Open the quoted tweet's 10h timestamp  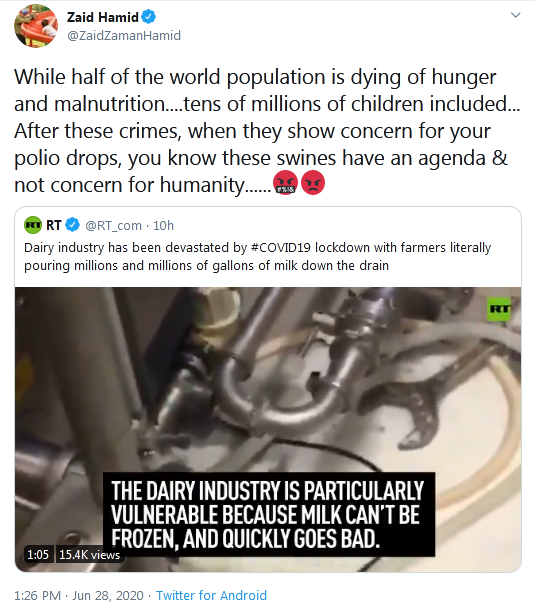point(164,225)
